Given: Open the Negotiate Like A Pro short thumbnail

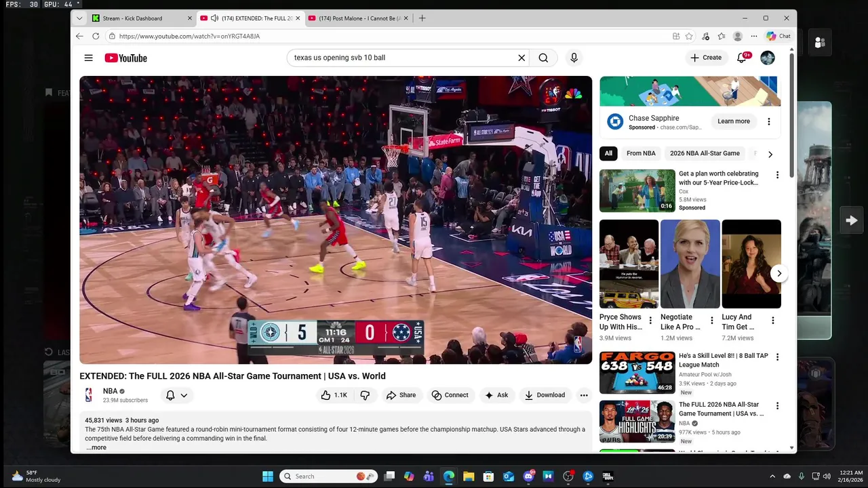Looking at the screenshot, I should tap(690, 264).
